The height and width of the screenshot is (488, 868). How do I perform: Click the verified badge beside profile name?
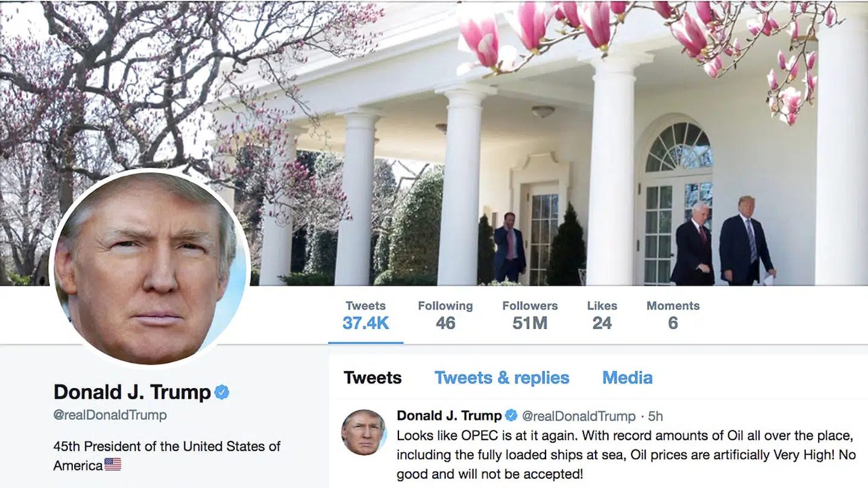pyautogui.click(x=222, y=393)
